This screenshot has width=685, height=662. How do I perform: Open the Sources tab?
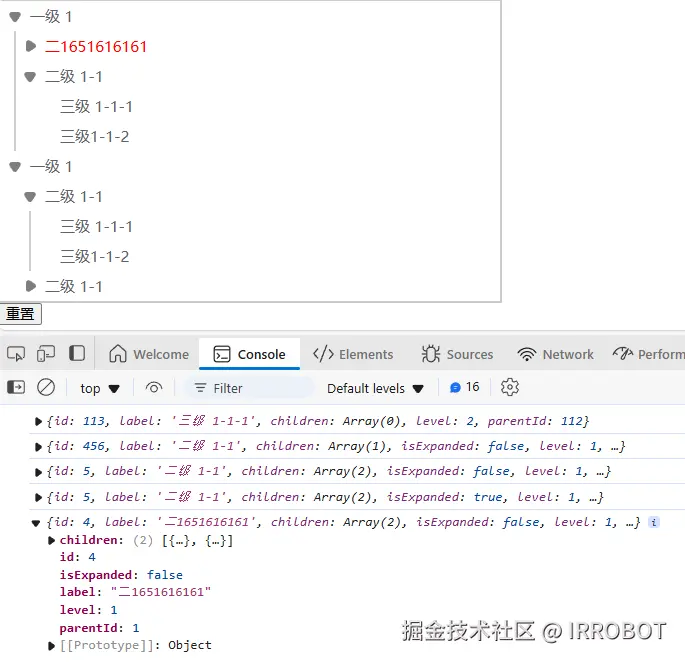tap(457, 354)
